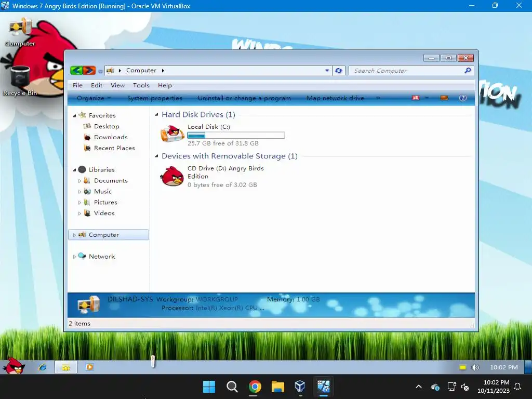
Task: Open the Organize dropdown
Action: click(x=94, y=98)
